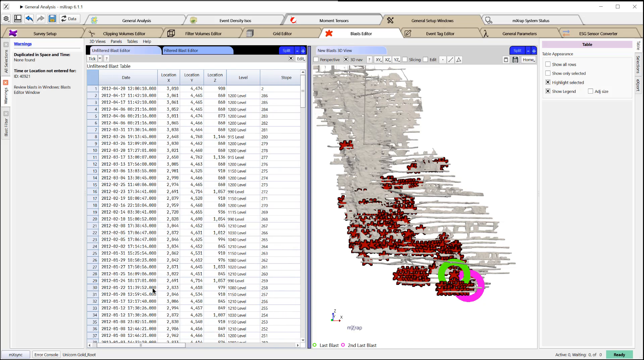The height and width of the screenshot is (360, 644).
Task: Click the Blasts Editor star icon
Action: 329,33
